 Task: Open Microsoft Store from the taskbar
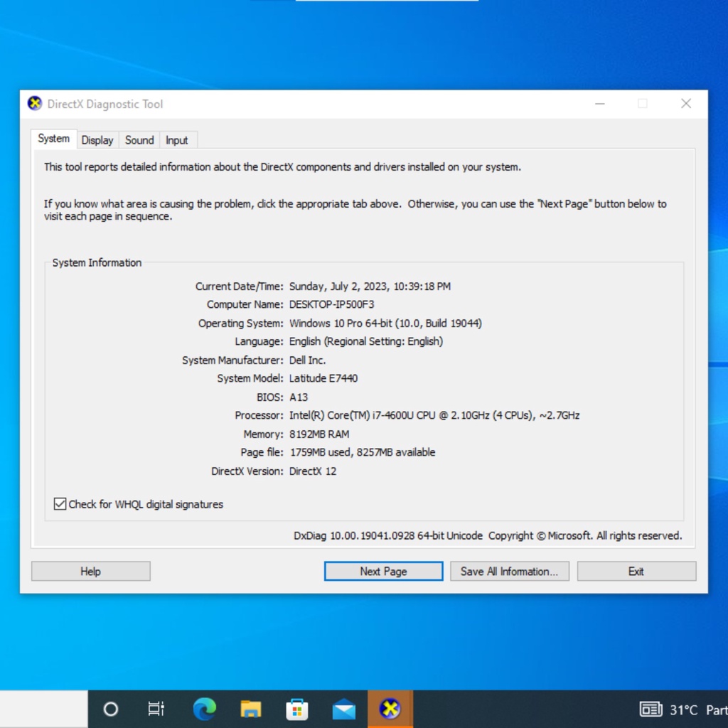point(297,709)
